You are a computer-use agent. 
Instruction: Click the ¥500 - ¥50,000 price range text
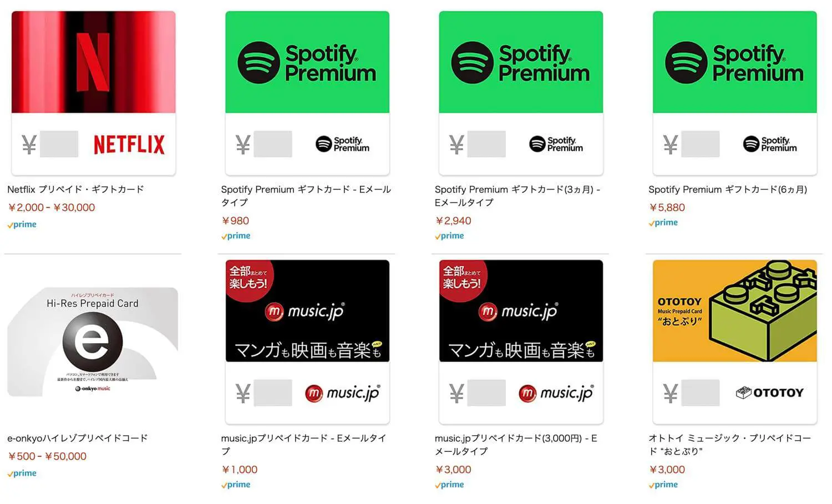[47, 456]
